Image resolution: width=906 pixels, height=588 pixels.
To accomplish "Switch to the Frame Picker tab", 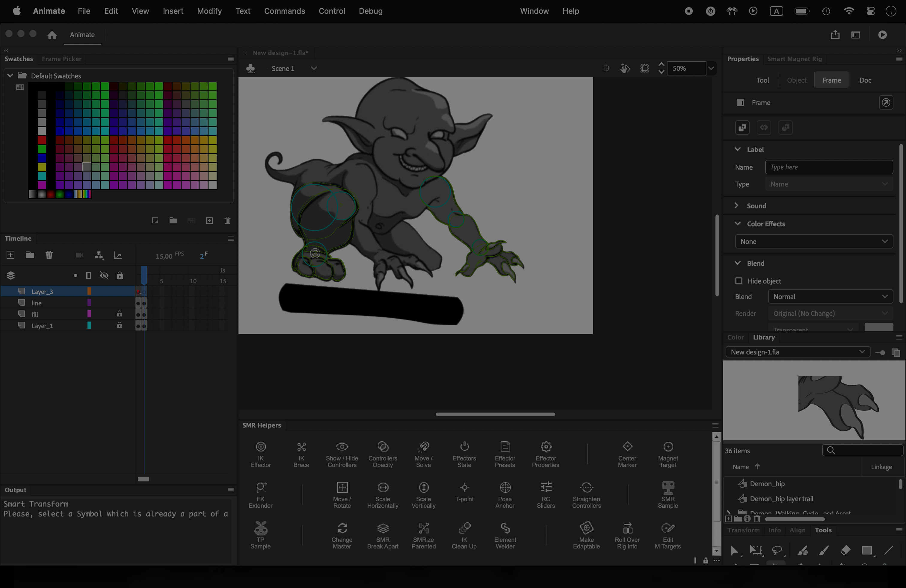I will pos(62,59).
